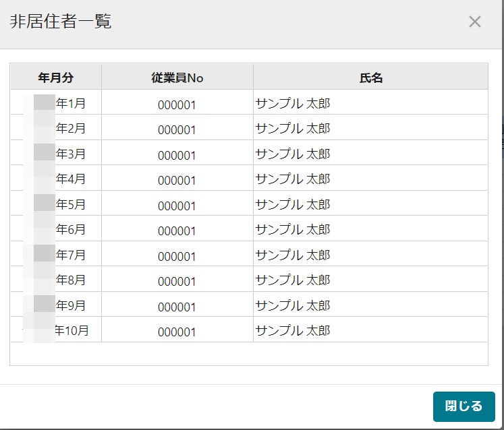Image resolution: width=504 pixels, height=430 pixels.
Task: Select the 年3月 cell
Action: coord(56,153)
